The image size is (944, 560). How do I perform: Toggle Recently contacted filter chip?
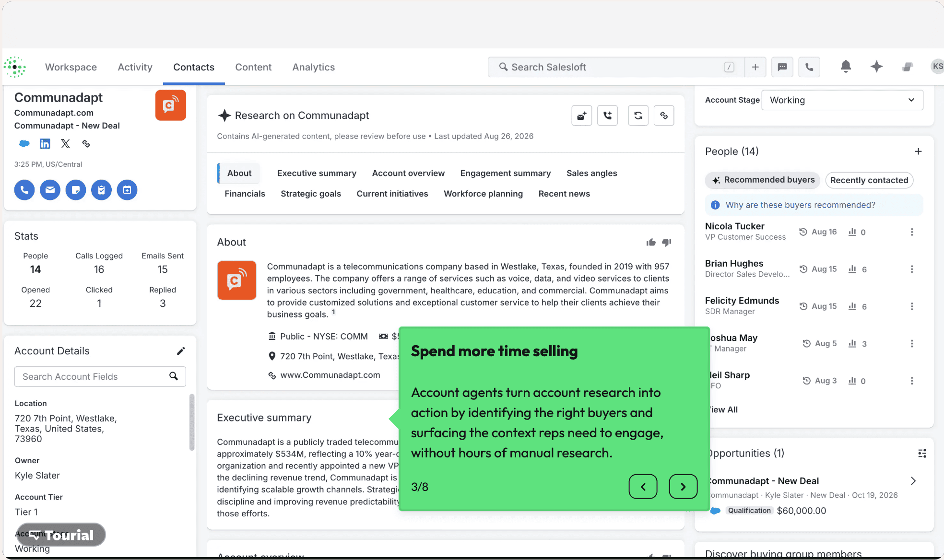point(869,180)
